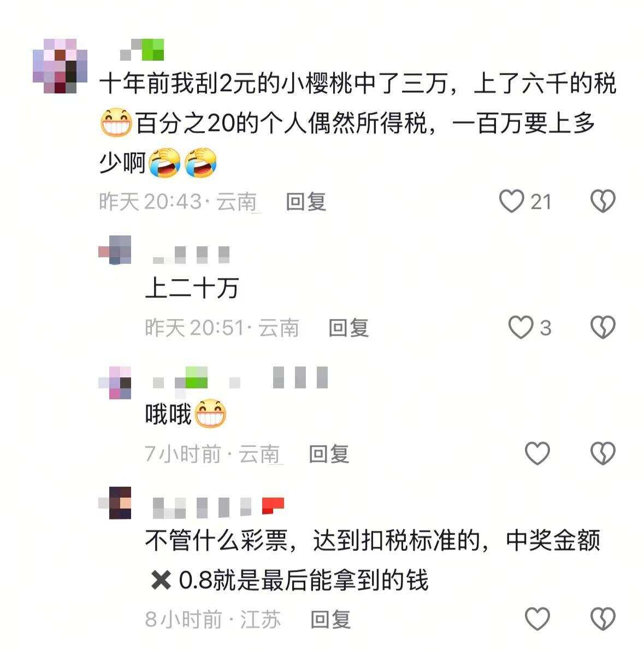This screenshot has height=650, width=644.
Task: Reply to the comment posted 昨天 20:43
Action: point(306,202)
